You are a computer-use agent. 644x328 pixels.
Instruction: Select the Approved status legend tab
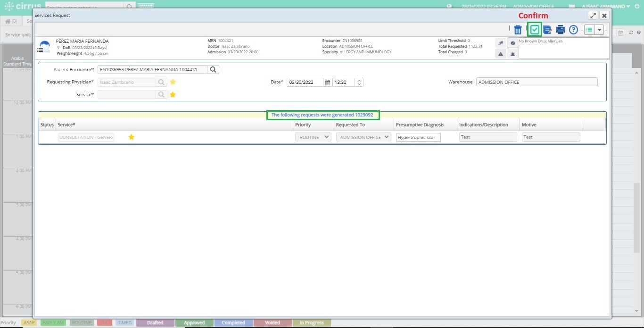pos(194,323)
